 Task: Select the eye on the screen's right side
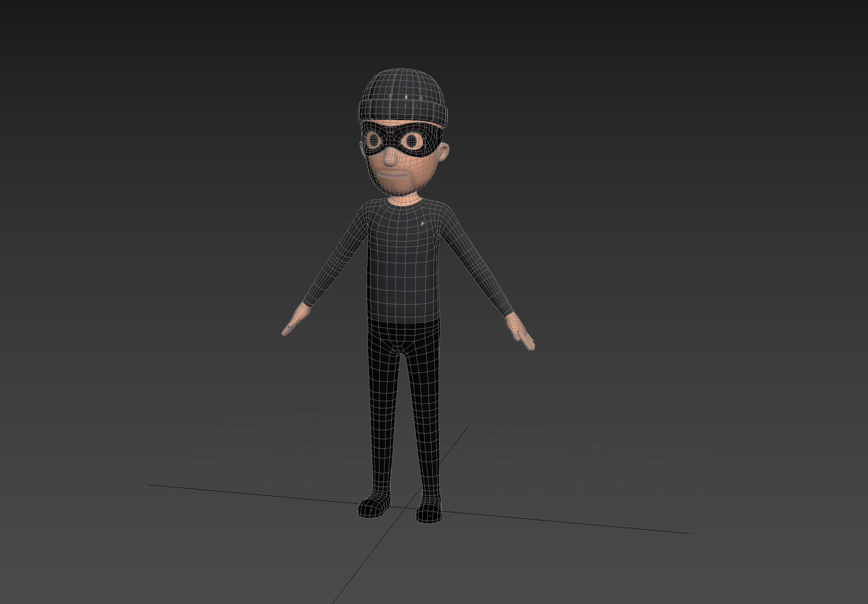click(x=412, y=141)
